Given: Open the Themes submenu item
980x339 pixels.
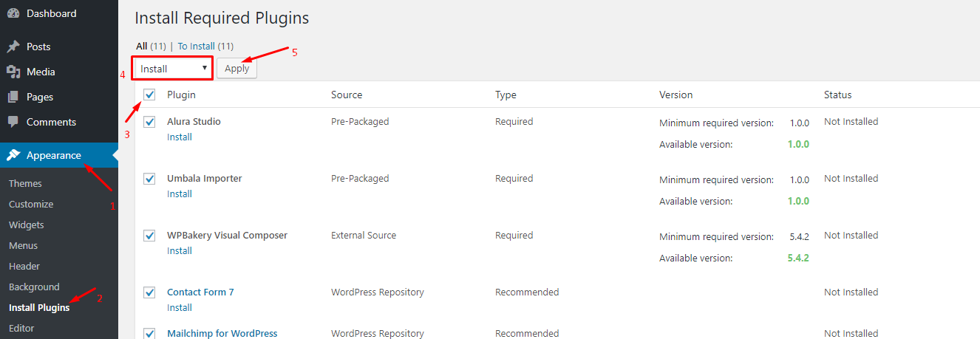Looking at the screenshot, I should pos(25,183).
